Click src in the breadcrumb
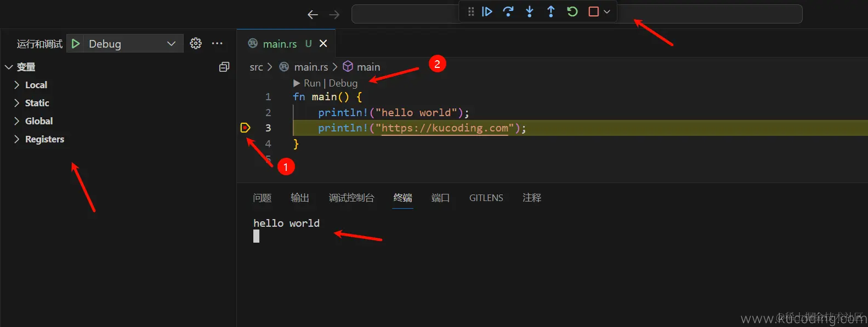Viewport: 868px width, 327px height. coord(256,67)
